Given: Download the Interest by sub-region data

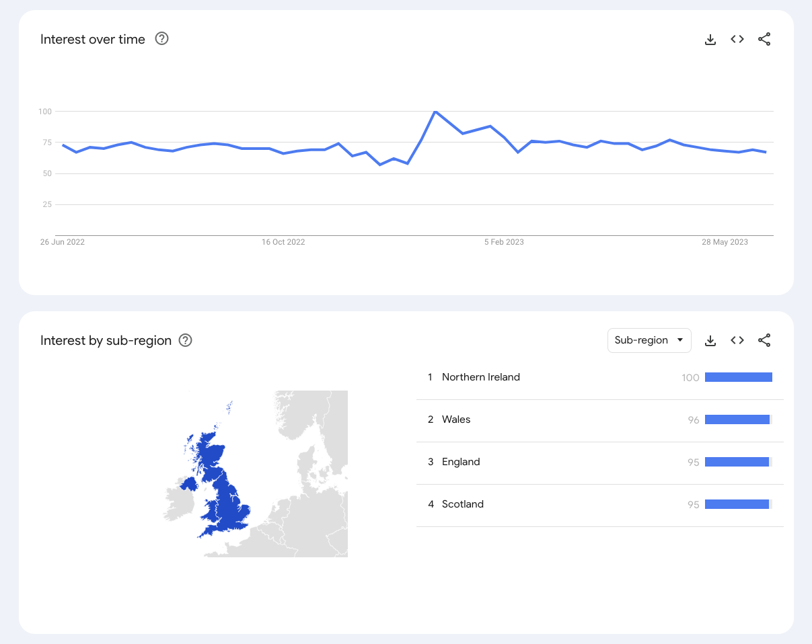Looking at the screenshot, I should coord(710,341).
